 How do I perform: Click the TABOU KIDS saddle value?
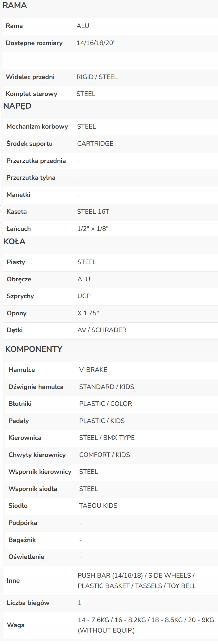(98, 506)
